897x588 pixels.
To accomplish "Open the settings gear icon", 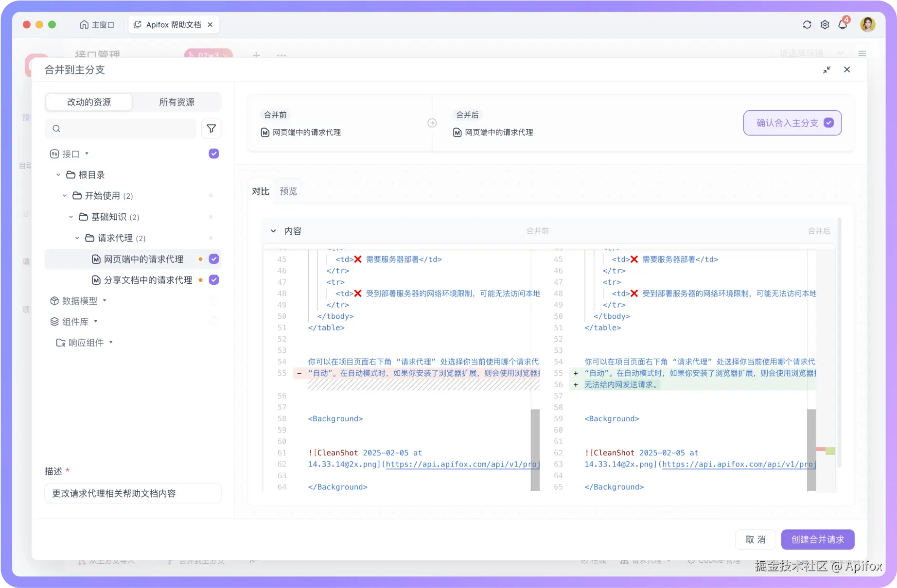I will point(825,24).
